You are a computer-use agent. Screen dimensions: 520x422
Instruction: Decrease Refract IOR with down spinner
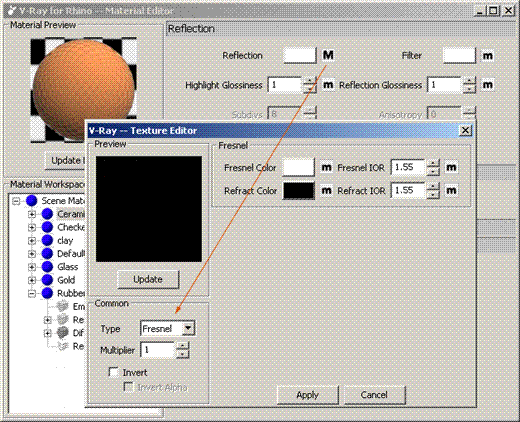pos(433,195)
